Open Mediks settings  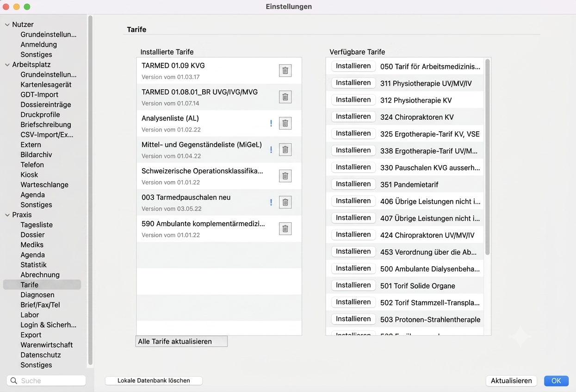(x=32, y=245)
